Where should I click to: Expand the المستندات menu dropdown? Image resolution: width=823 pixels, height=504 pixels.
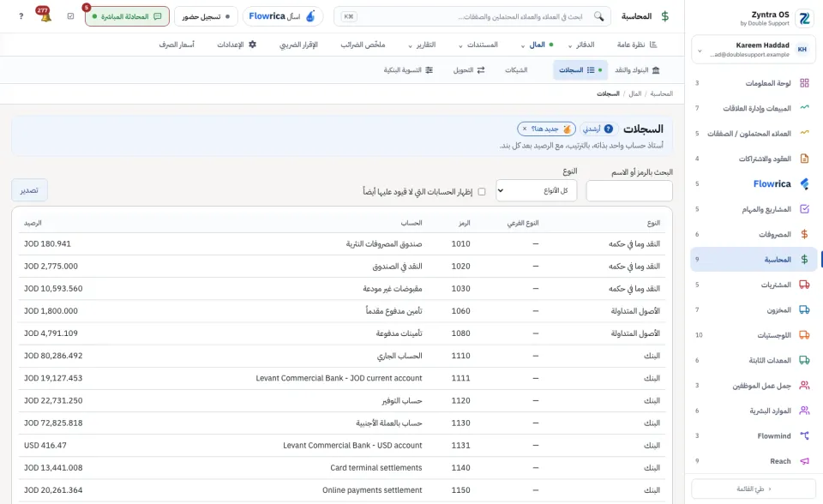tap(478, 45)
